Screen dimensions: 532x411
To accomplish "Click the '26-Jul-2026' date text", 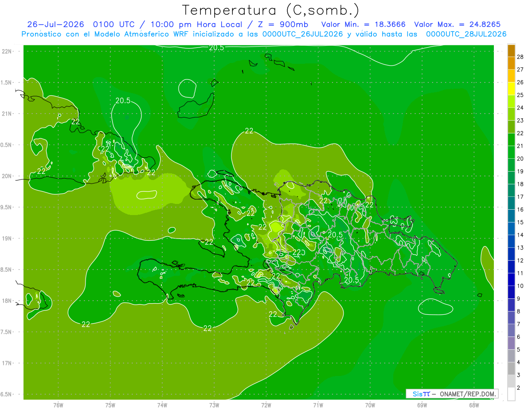I will click(56, 24).
